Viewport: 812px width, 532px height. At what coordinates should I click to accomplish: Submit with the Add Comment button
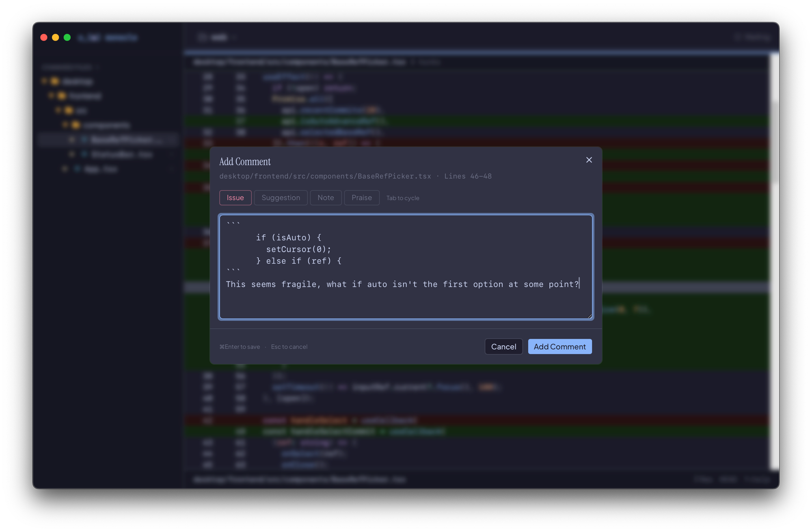click(559, 346)
